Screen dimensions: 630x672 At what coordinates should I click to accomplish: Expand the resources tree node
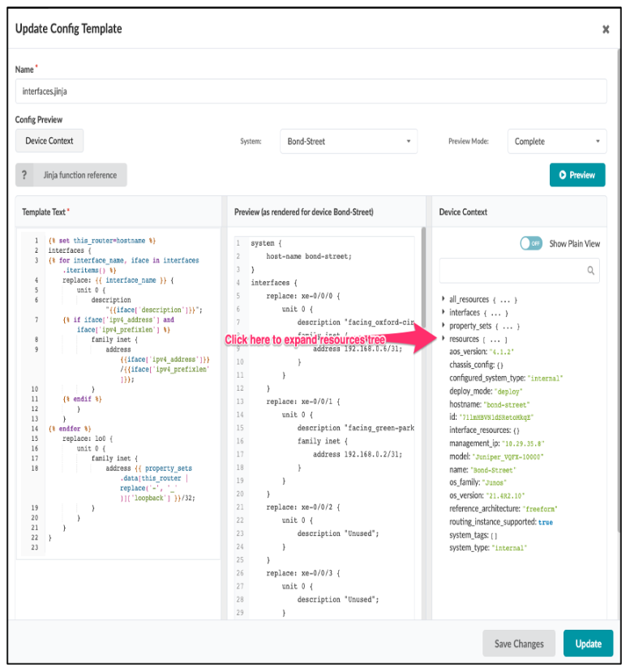pos(444,339)
